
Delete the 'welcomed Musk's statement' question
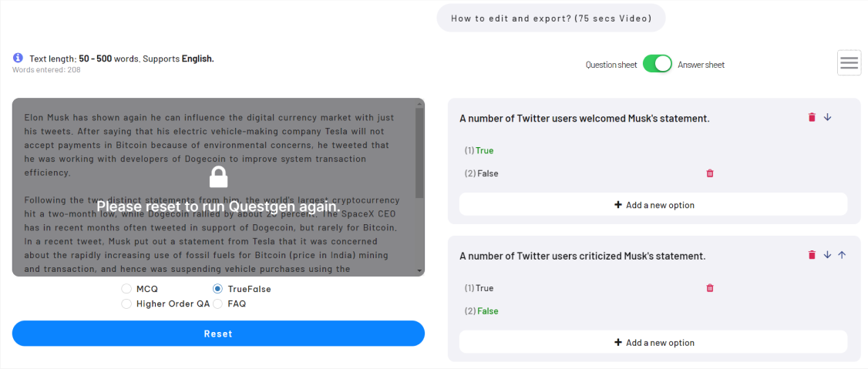(x=812, y=117)
